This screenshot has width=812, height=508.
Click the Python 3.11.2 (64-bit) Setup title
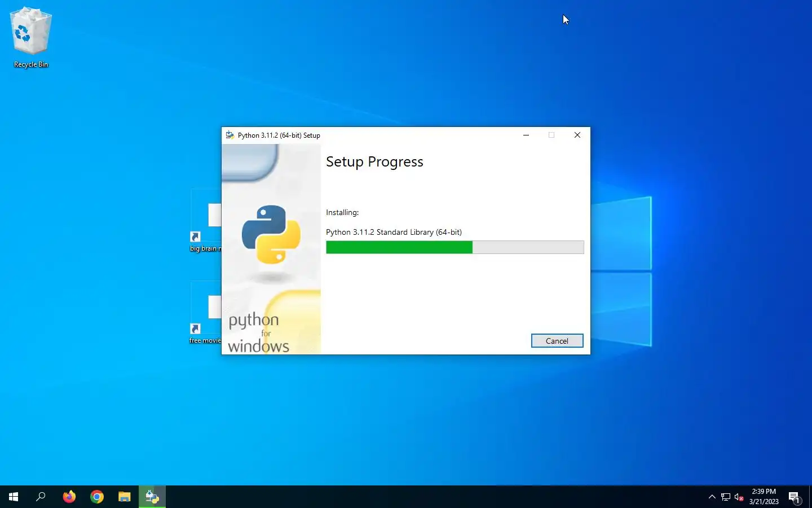pyautogui.click(x=279, y=135)
